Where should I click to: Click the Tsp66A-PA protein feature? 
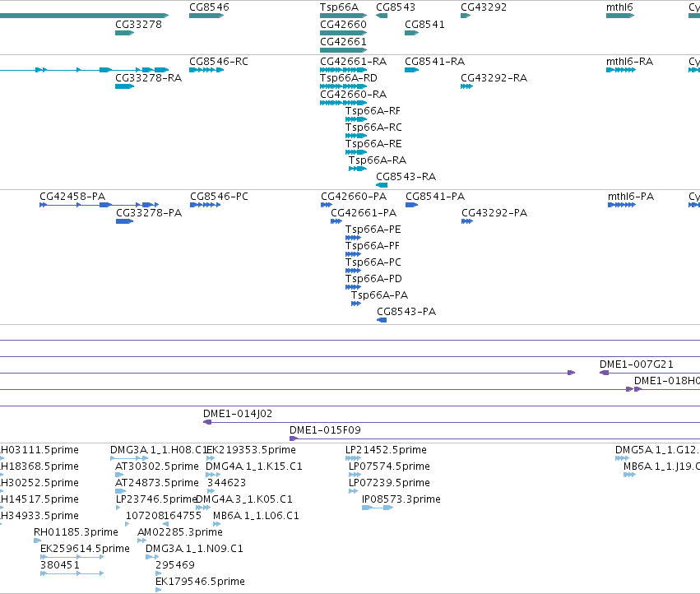click(x=356, y=304)
